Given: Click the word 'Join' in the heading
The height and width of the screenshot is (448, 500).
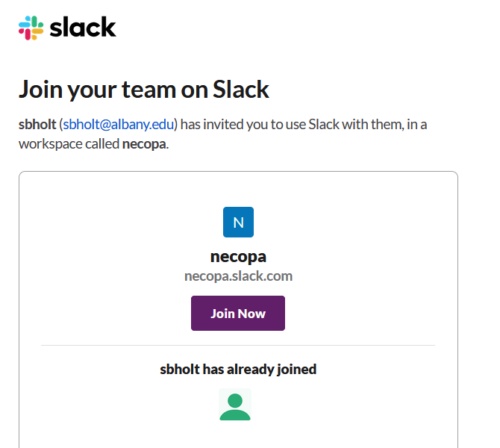Looking at the screenshot, I should 41,90.
